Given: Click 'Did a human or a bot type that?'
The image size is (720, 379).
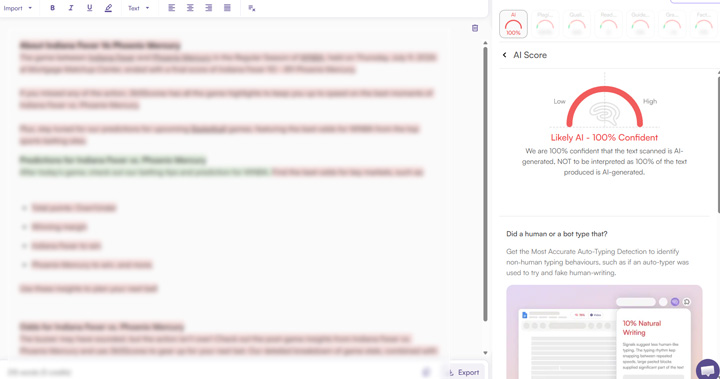Looking at the screenshot, I should [557, 234].
